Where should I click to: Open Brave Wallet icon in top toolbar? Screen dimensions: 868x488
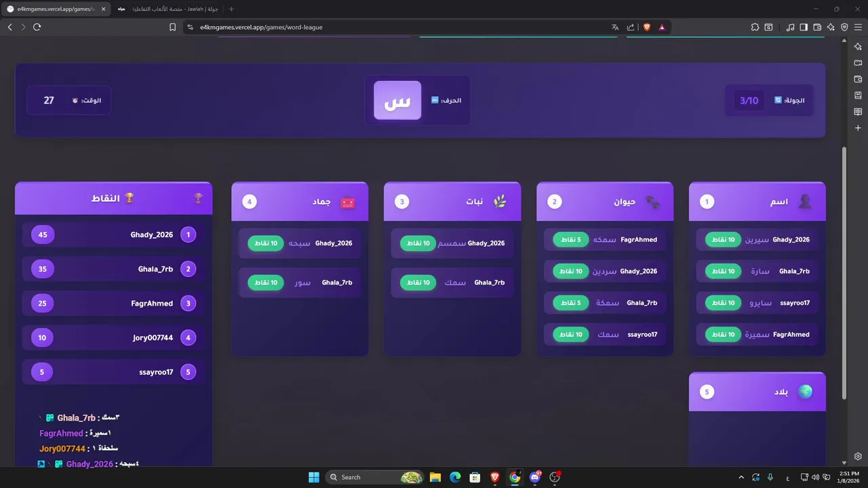tap(817, 27)
